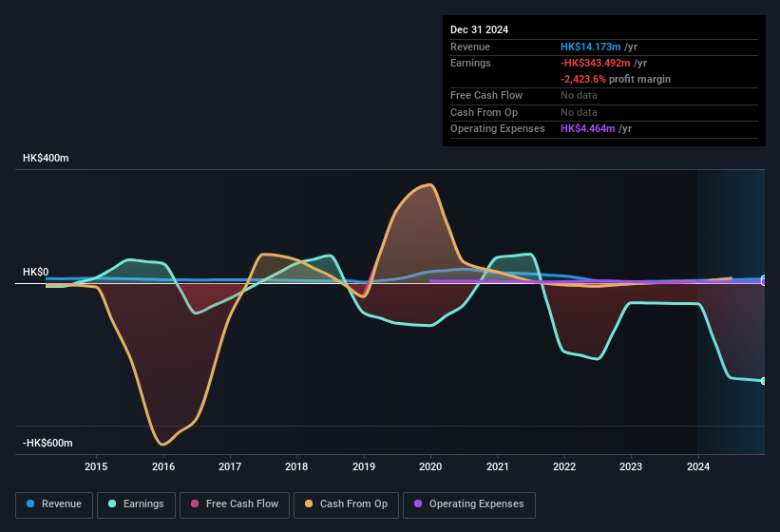Toggle the Operating Expenses legend button
The image size is (780, 532).
469,504
